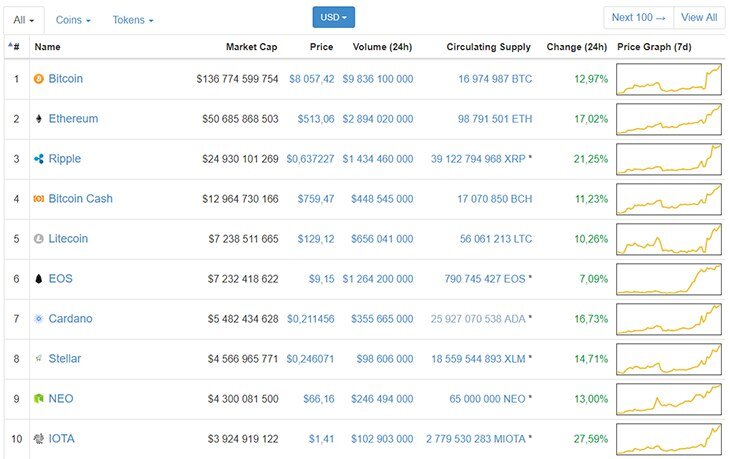The width and height of the screenshot is (730, 459).
Task: Click supply 98 791 501 ETH
Action: click(495, 119)
